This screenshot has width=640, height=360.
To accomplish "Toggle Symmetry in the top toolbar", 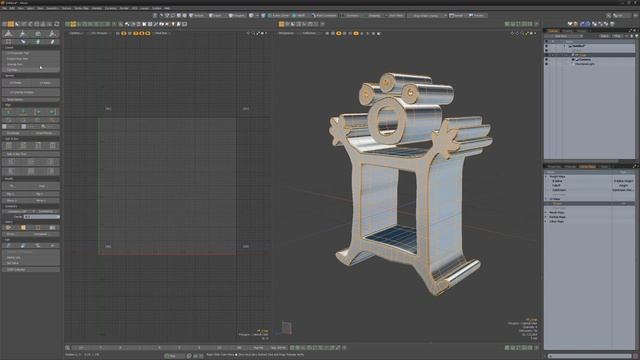I will pos(352,16).
